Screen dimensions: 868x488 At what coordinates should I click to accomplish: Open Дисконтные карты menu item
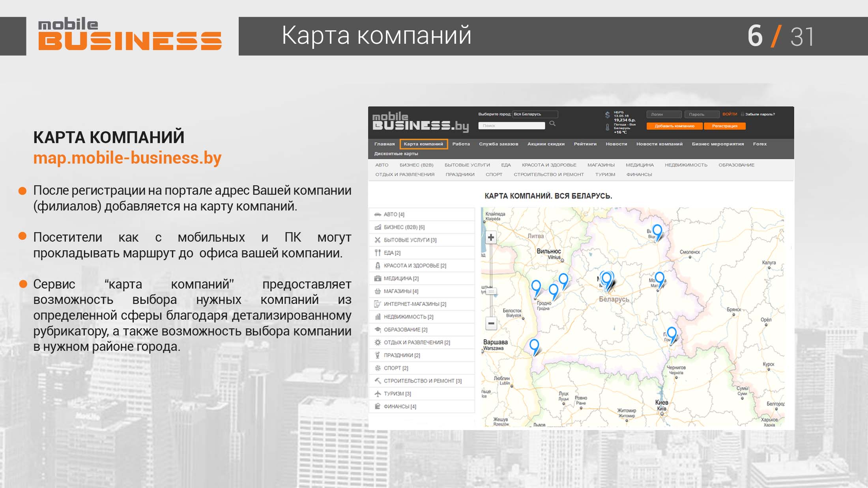[396, 154]
